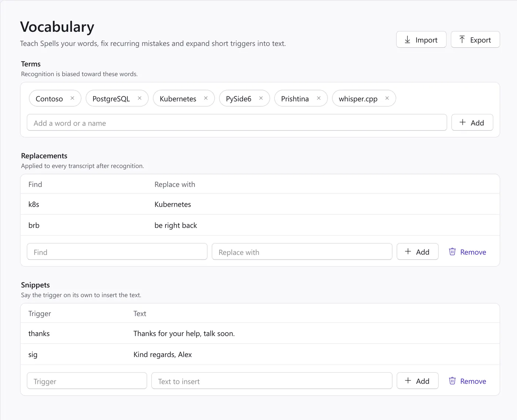Click the Find input in Replacements
This screenshot has width=517, height=420.
[x=117, y=252]
